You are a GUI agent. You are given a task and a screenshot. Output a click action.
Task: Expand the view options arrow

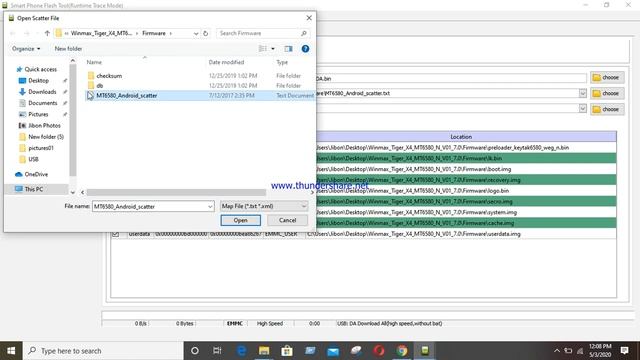click(x=273, y=49)
